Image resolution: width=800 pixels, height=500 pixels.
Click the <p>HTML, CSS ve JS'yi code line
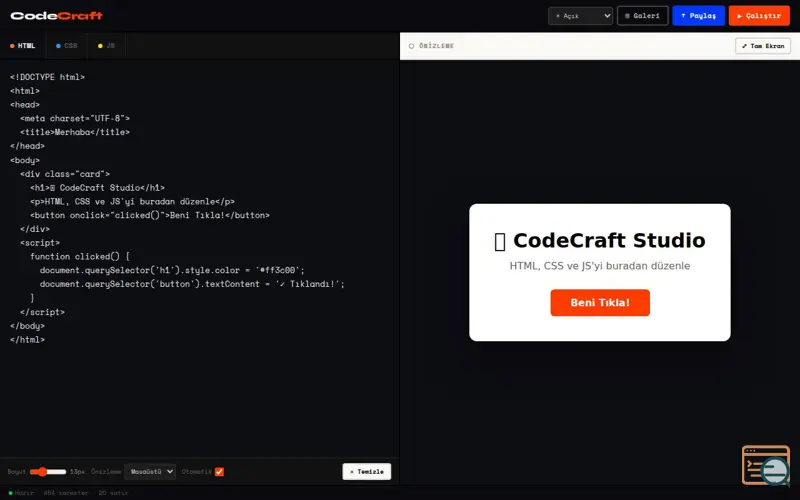point(133,202)
